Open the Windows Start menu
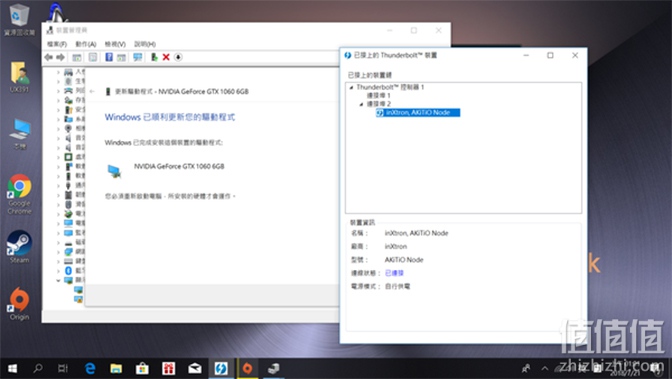 point(12,369)
